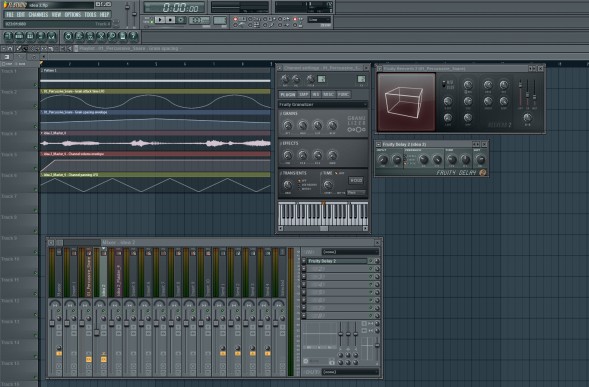Screen dimensions: 589x387
Task: Click the Stop button in transport panel
Action: click(171, 20)
